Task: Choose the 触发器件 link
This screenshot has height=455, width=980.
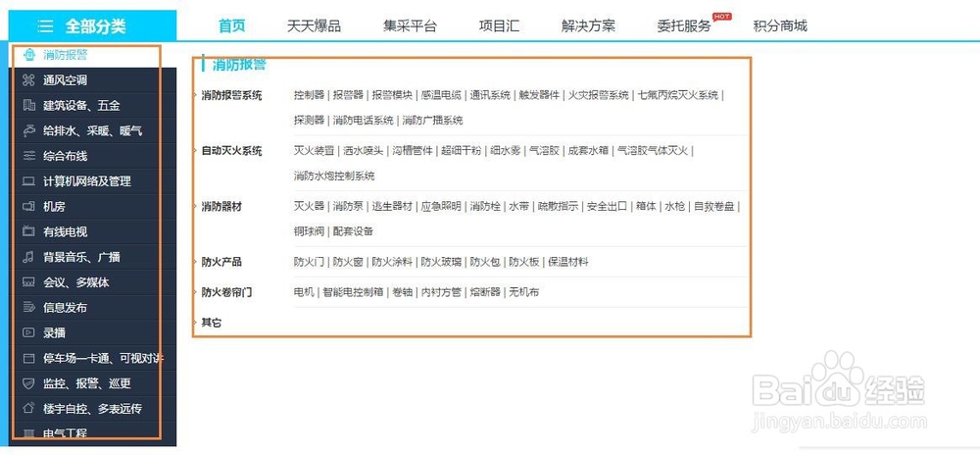Action: coord(539,96)
